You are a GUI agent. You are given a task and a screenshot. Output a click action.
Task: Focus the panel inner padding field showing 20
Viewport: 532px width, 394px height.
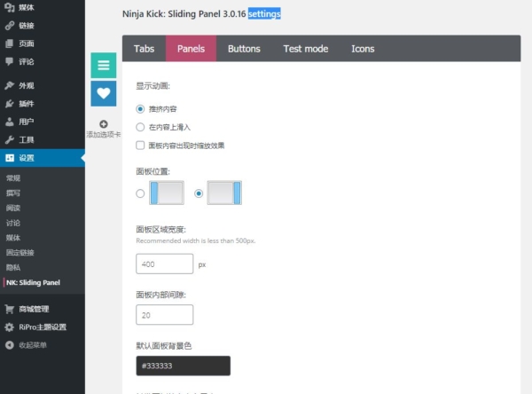(165, 315)
